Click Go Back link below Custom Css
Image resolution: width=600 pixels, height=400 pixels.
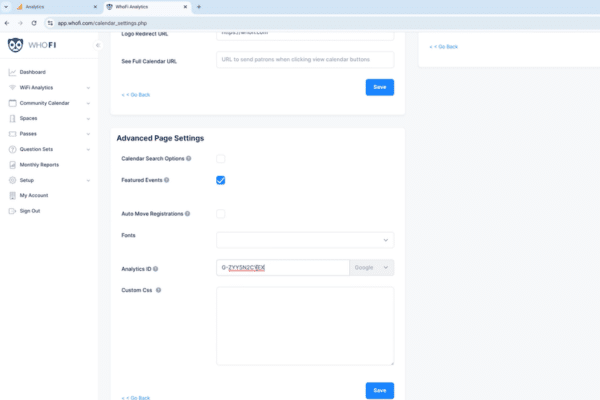(x=136, y=398)
